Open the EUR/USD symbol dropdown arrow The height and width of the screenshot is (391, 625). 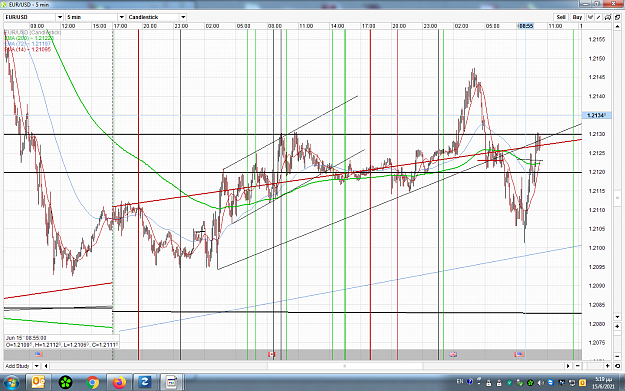pyautogui.click(x=60, y=17)
